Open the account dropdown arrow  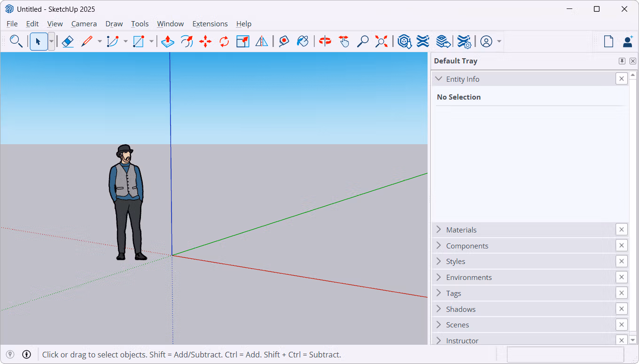coord(499,41)
